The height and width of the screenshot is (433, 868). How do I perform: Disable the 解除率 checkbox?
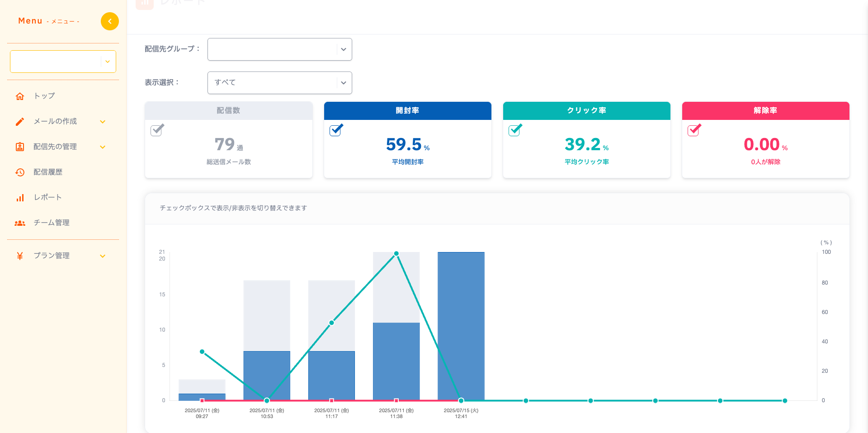(694, 130)
